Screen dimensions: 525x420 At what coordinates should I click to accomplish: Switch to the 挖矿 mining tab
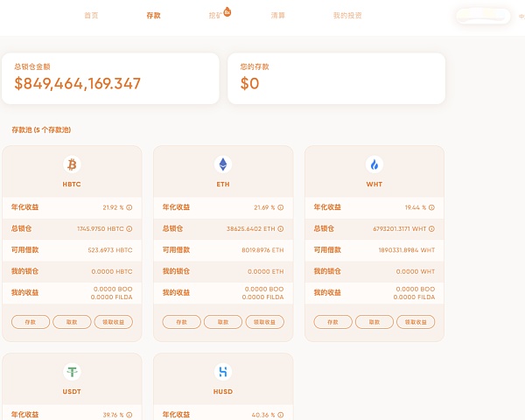point(215,16)
